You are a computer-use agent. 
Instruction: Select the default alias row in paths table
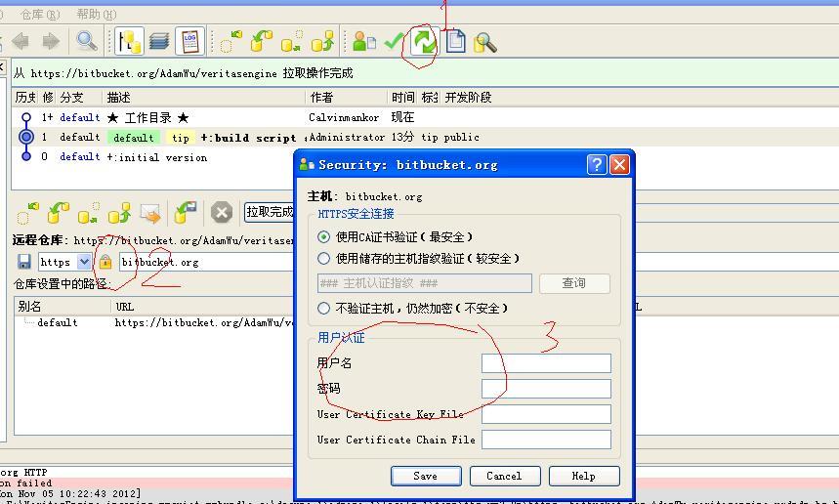coord(154,322)
